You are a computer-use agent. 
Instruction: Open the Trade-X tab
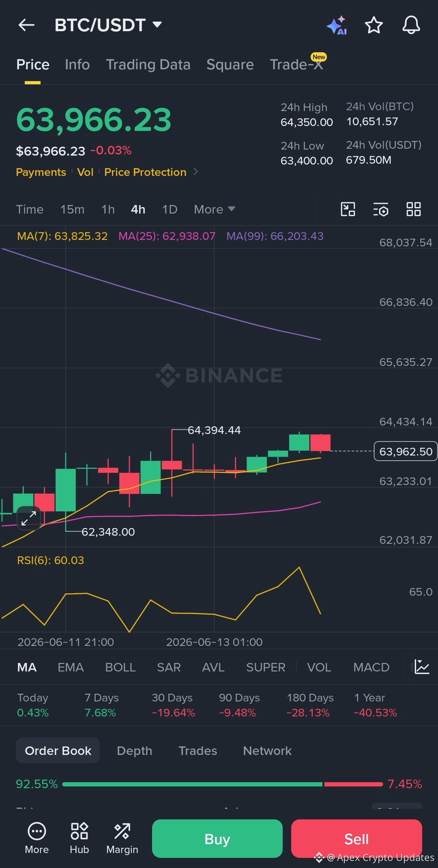(x=296, y=64)
